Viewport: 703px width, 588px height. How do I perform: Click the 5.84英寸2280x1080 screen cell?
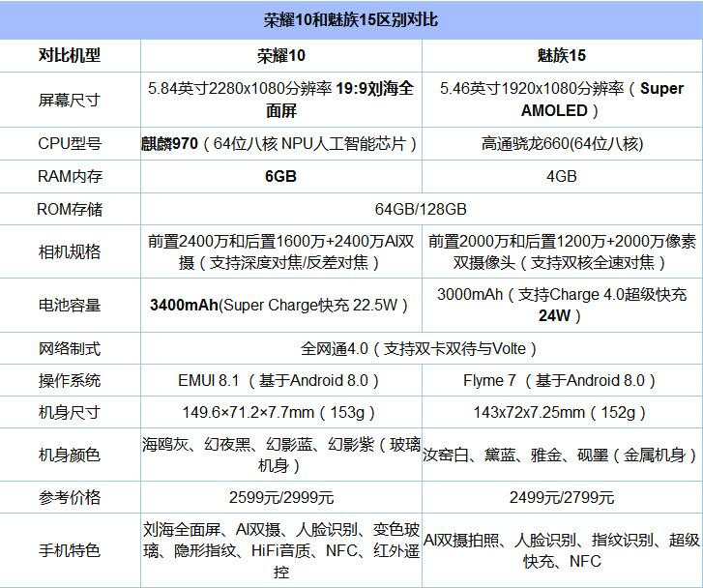pos(281,100)
